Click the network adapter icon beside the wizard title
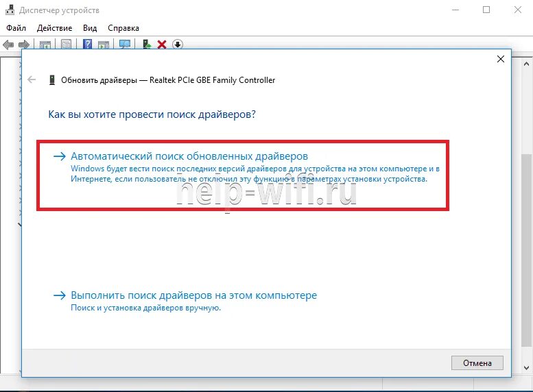Image resolution: width=533 pixels, height=392 pixels. click(52, 79)
